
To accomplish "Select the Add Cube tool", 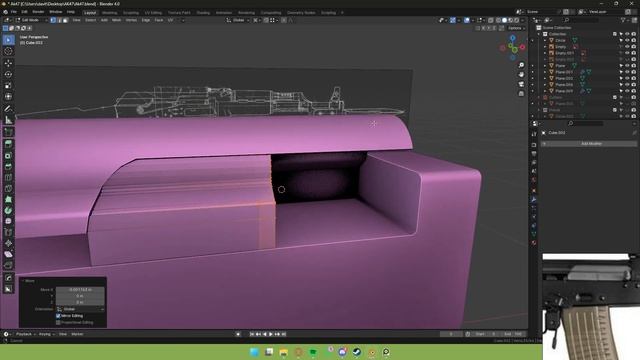I will pyautogui.click(x=8, y=132).
